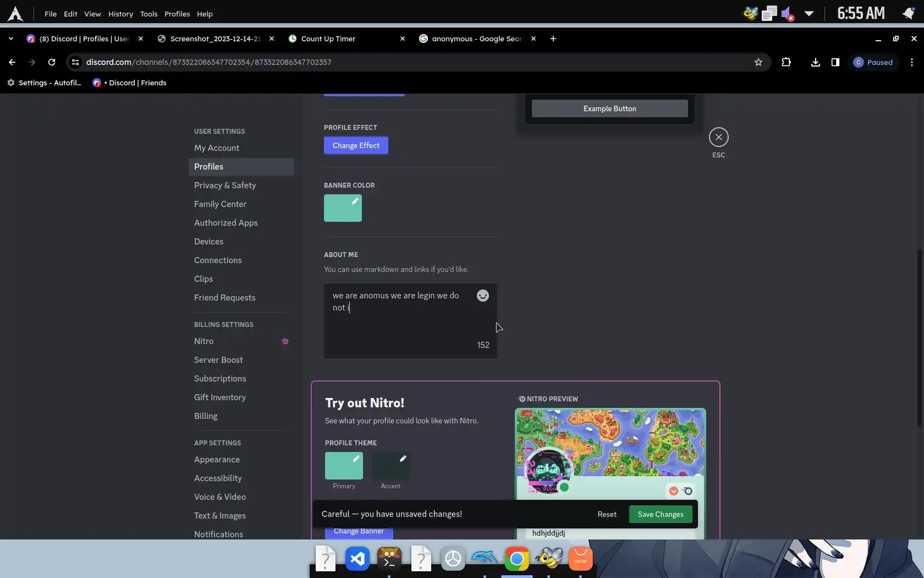Bookmark this page with the star icon
Image resolution: width=924 pixels, height=578 pixels.
point(758,62)
